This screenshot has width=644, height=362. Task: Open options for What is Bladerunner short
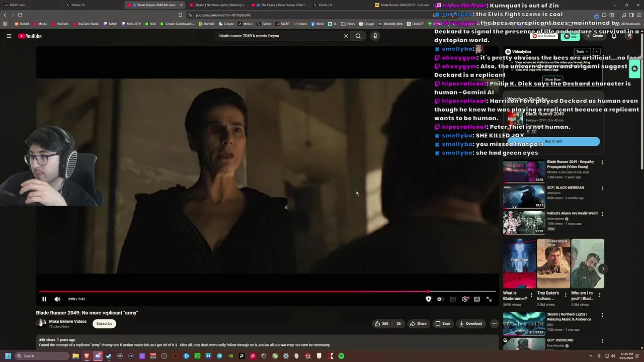(531, 295)
